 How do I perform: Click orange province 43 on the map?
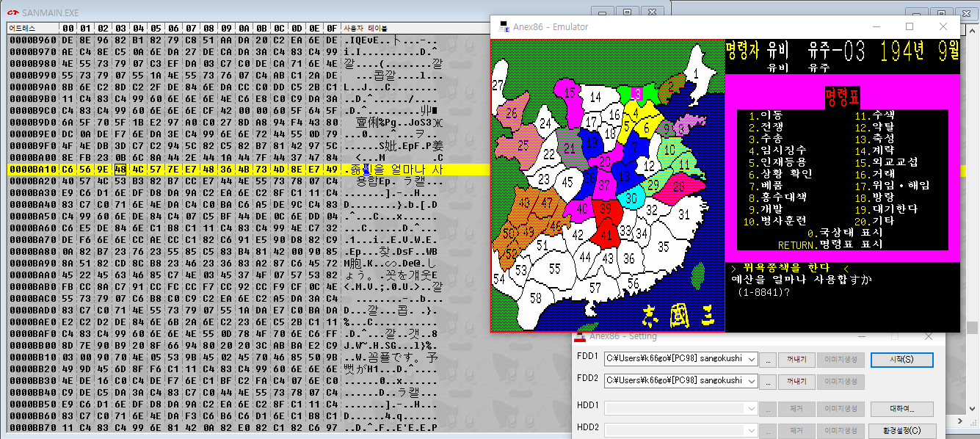click(x=524, y=202)
